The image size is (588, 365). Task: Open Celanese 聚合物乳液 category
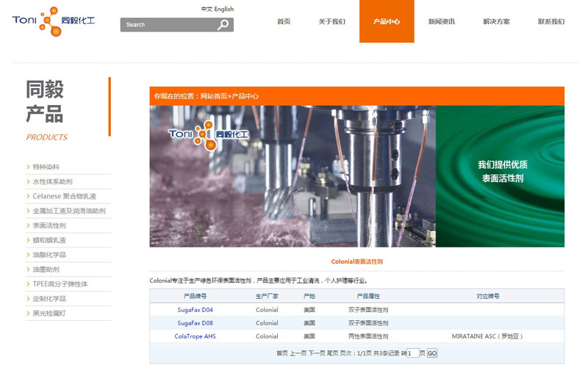click(x=64, y=196)
